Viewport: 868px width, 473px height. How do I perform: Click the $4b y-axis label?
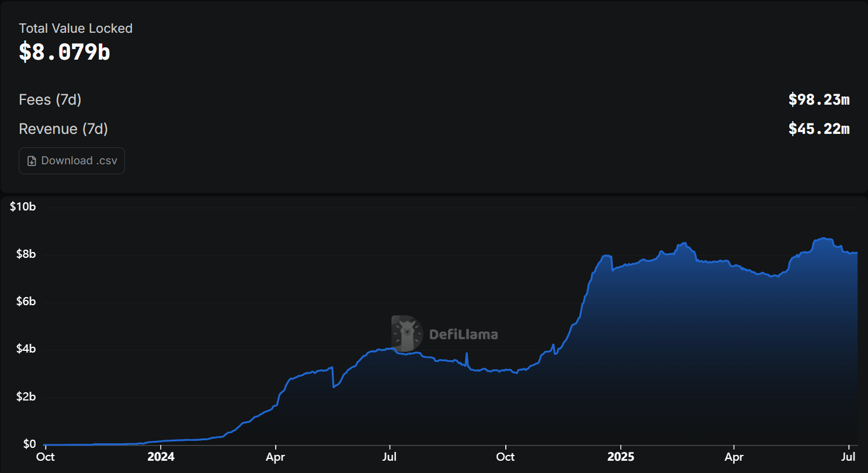pos(25,349)
